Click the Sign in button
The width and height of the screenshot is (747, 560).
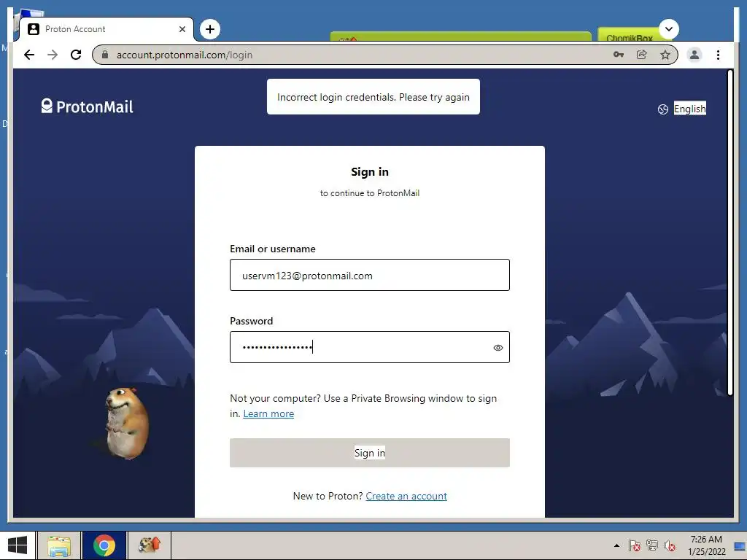370,453
